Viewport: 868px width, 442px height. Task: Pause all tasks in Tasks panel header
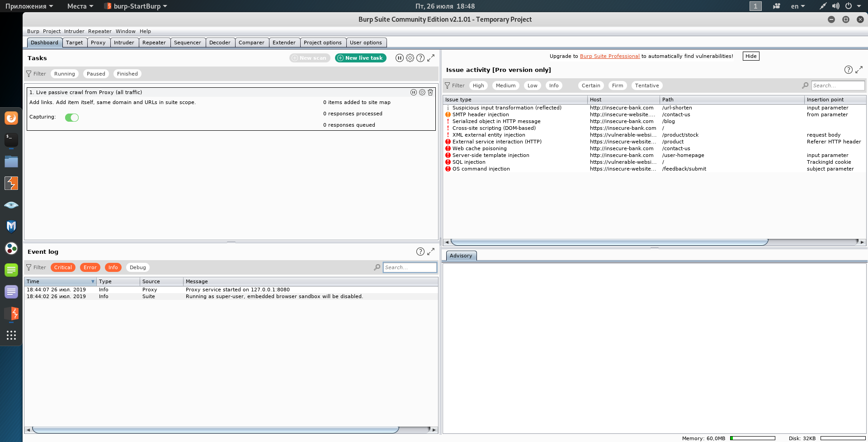click(x=399, y=58)
